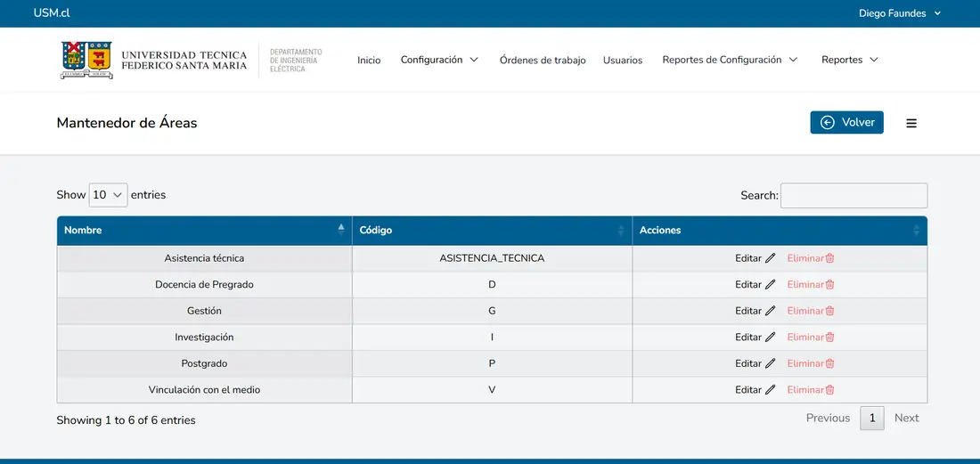Click the Gestión name cell
Screen dimensions: 980x464
[x=204, y=311]
